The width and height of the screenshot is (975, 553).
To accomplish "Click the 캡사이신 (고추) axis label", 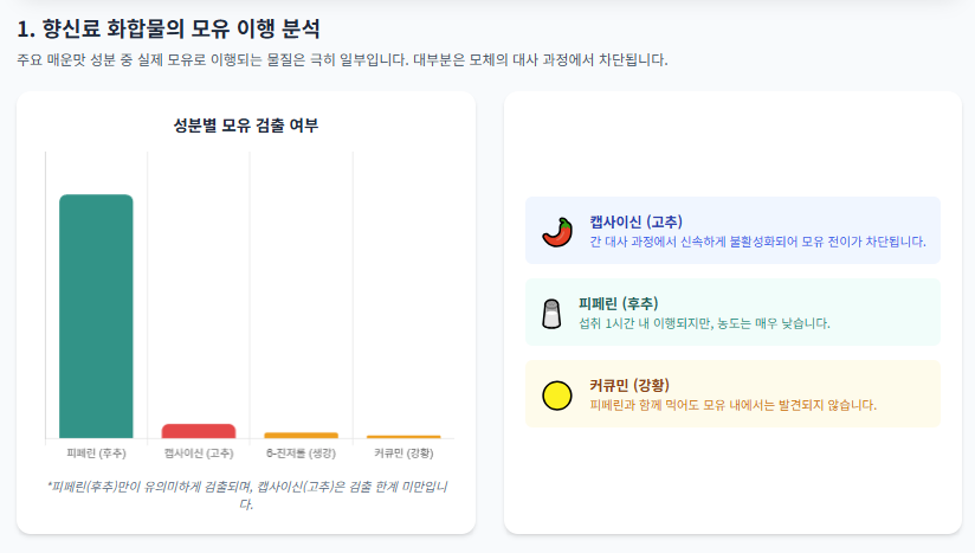I will pyautogui.click(x=198, y=453).
